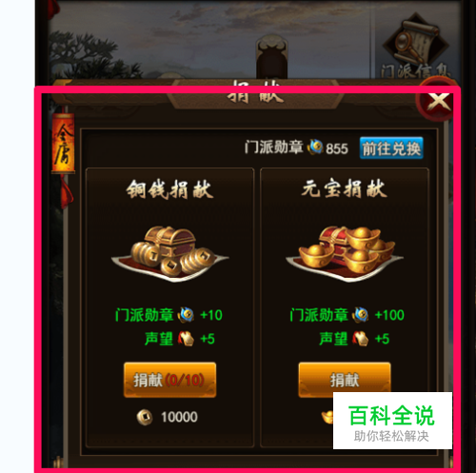The height and width of the screenshot is (473, 476).
Task: Close the donation dialog with X
Action: (438, 101)
